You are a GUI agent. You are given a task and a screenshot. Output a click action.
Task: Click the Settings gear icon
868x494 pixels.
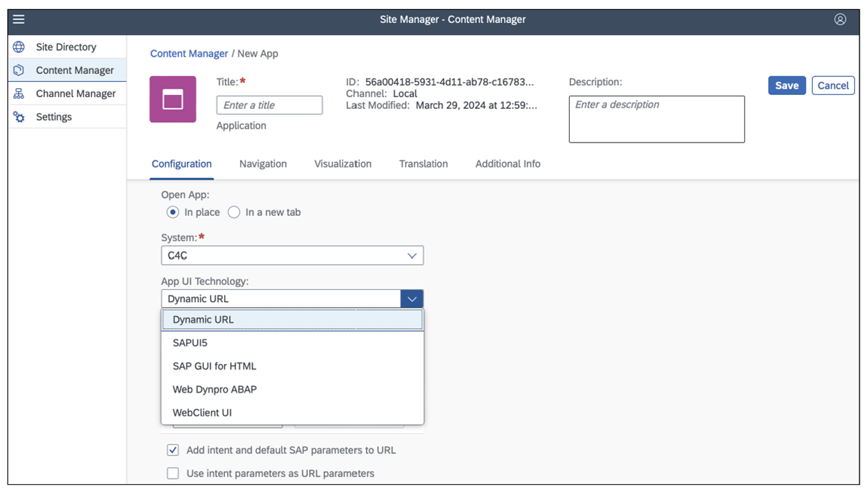click(x=19, y=117)
